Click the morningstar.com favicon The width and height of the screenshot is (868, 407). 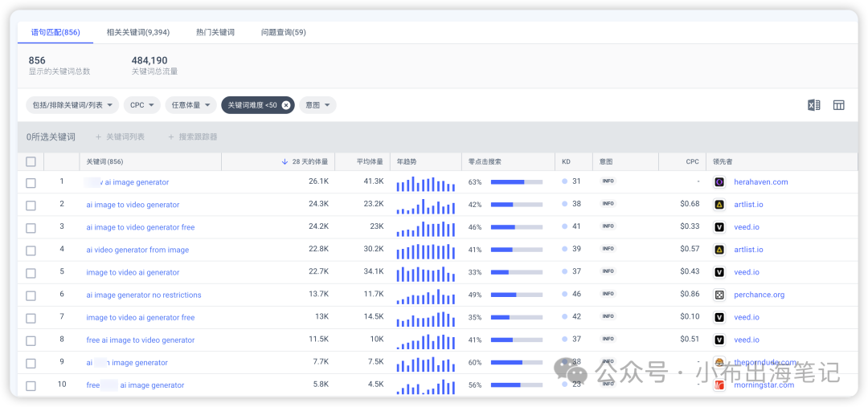719,385
